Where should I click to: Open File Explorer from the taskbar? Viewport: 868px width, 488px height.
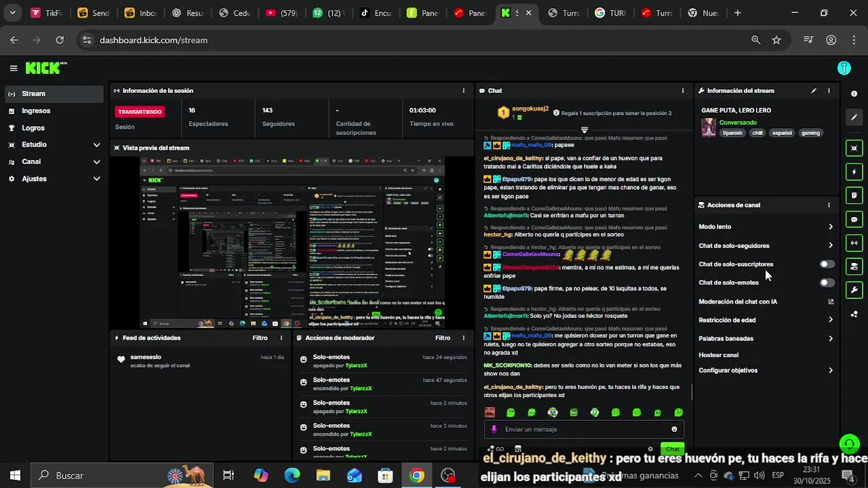pyautogui.click(x=323, y=475)
